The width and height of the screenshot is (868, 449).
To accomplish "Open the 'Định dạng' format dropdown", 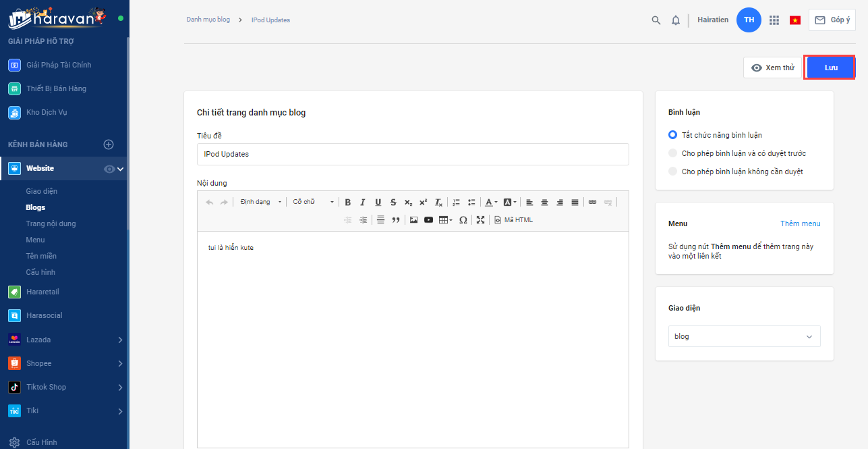I will pos(260,202).
